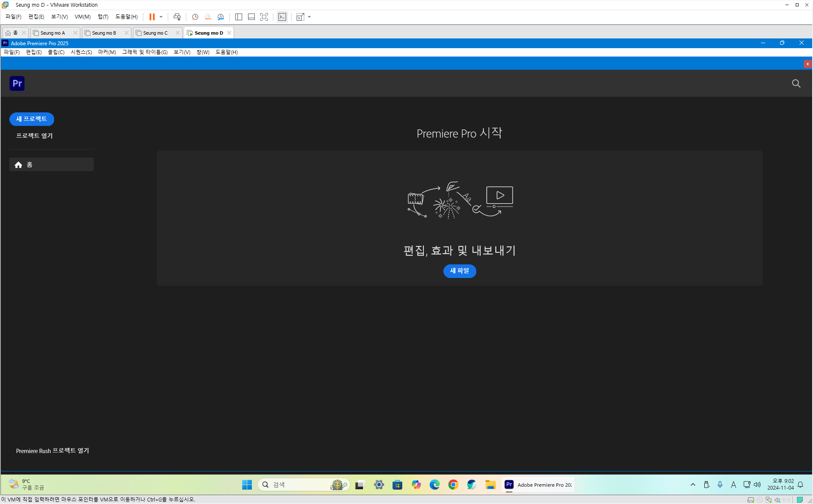
Task: Open the 시퀀스(S) menu
Action: click(81, 52)
